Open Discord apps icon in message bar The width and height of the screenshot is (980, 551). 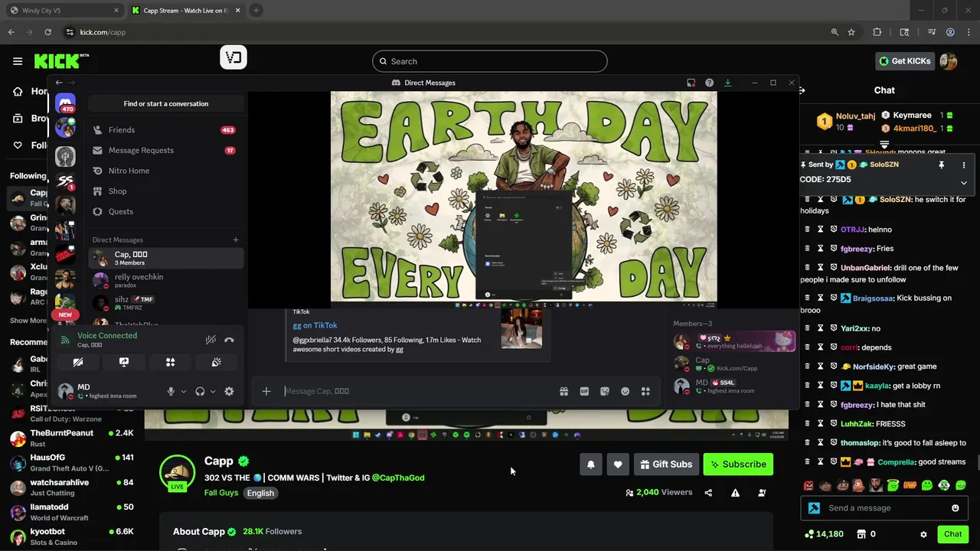click(645, 391)
